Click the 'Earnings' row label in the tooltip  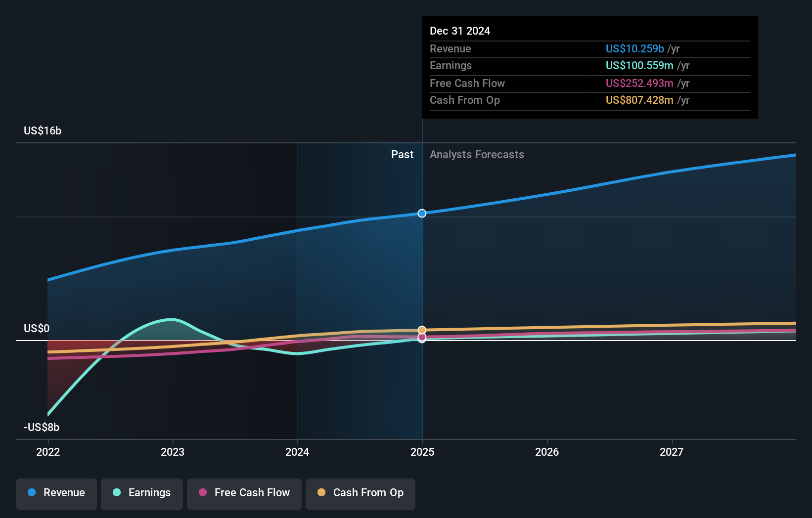pos(451,65)
